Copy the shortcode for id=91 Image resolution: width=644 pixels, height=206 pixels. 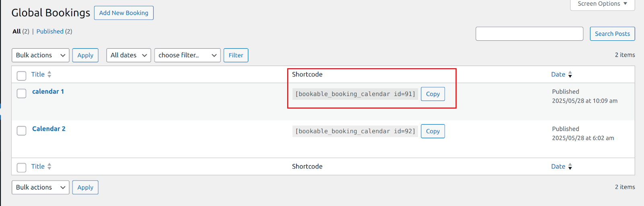coord(433,94)
